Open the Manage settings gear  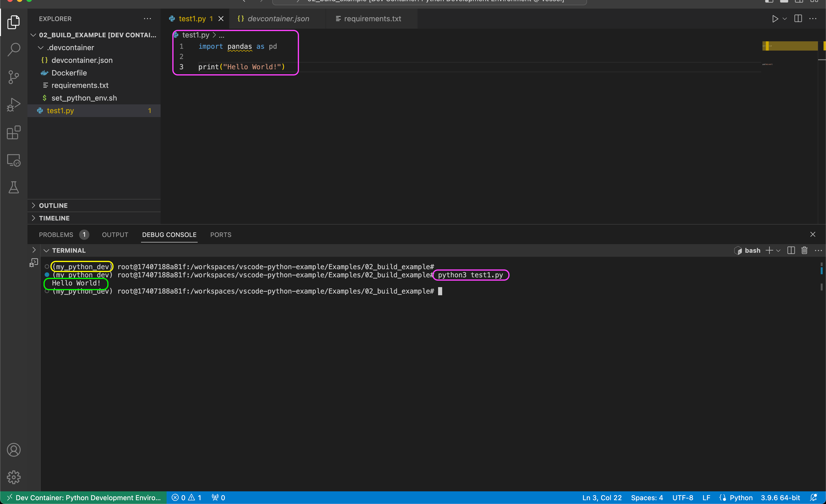tap(14, 477)
